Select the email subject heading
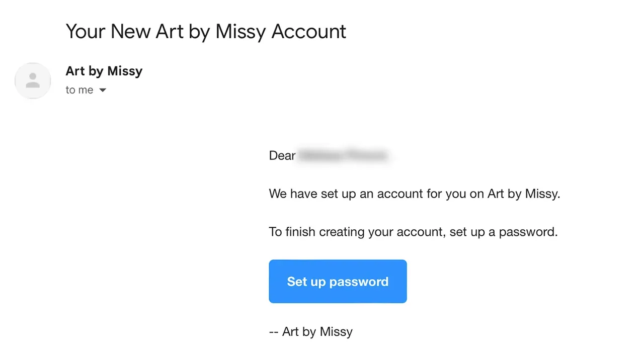The image size is (644, 362). (206, 31)
